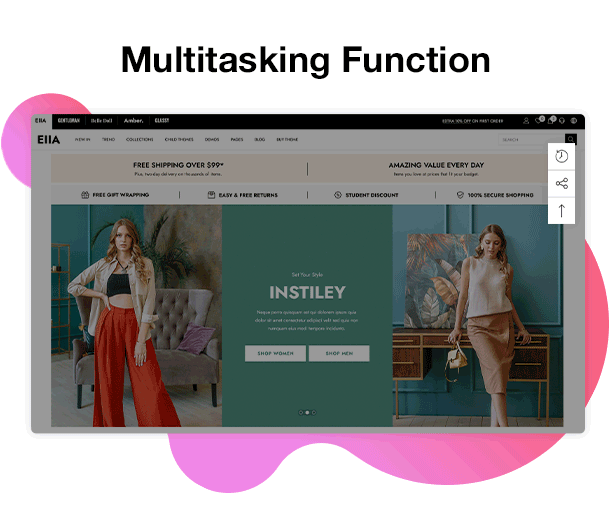Screen dimensions: 613x520
Task: Open the user account icon
Action: (526, 121)
